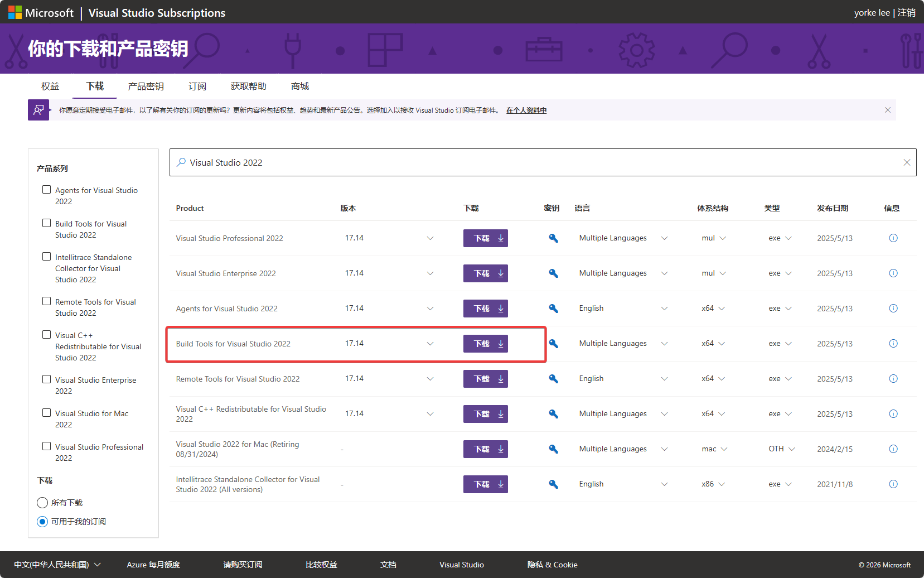Open the 比较权益 footer link
The height and width of the screenshot is (578, 924).
321,565
